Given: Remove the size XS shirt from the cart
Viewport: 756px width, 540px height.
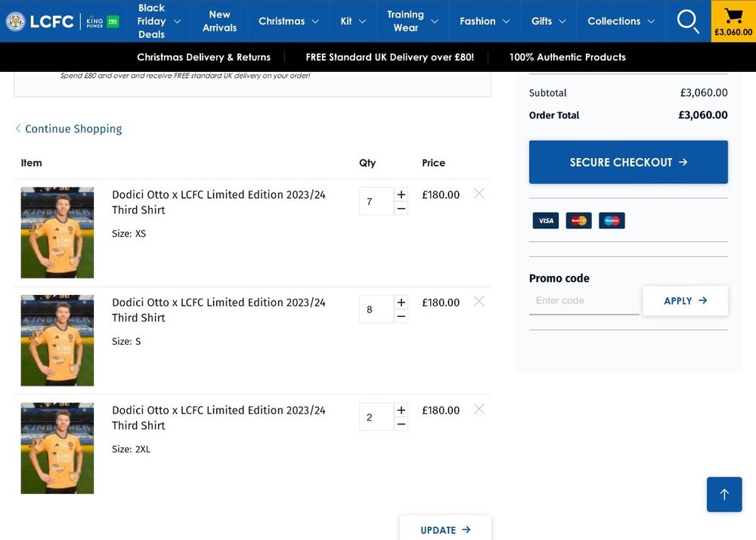Looking at the screenshot, I should 479,194.
